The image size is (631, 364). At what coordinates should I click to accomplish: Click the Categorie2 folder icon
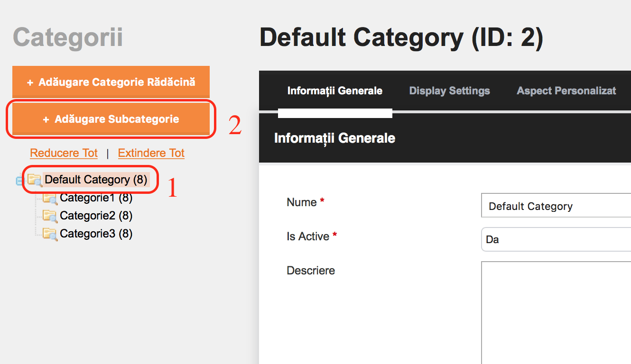coord(50,216)
